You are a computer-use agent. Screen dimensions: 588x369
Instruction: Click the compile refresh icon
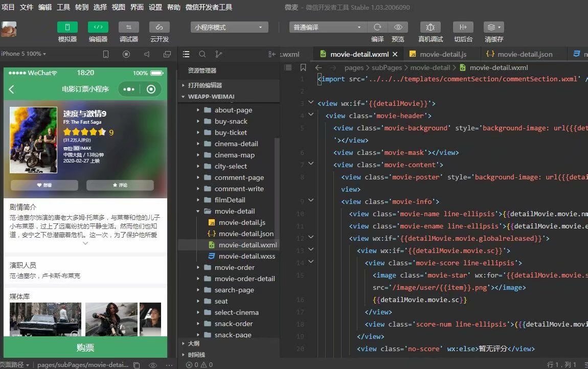tap(377, 28)
